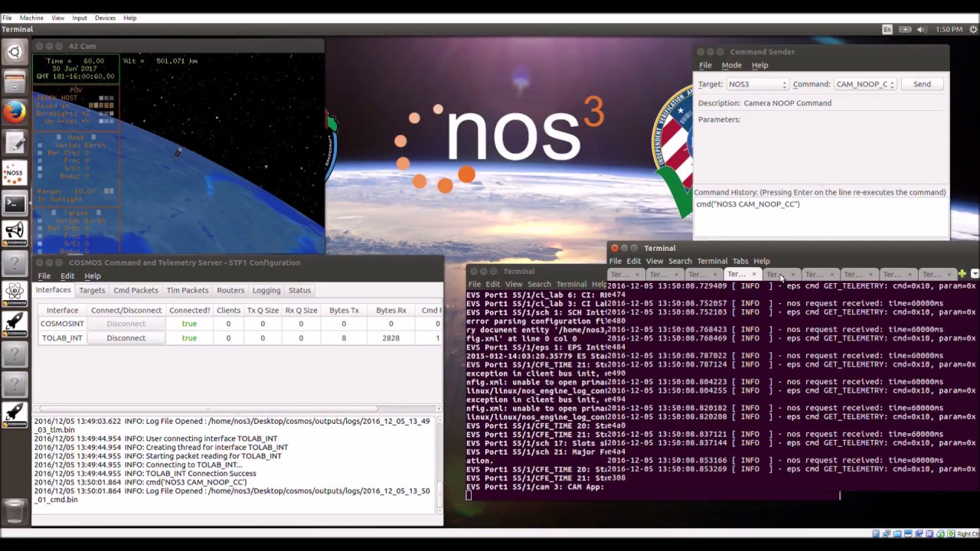Open VirtualBox Devices menu
Screen dimensions: 980x551
(x=105, y=18)
